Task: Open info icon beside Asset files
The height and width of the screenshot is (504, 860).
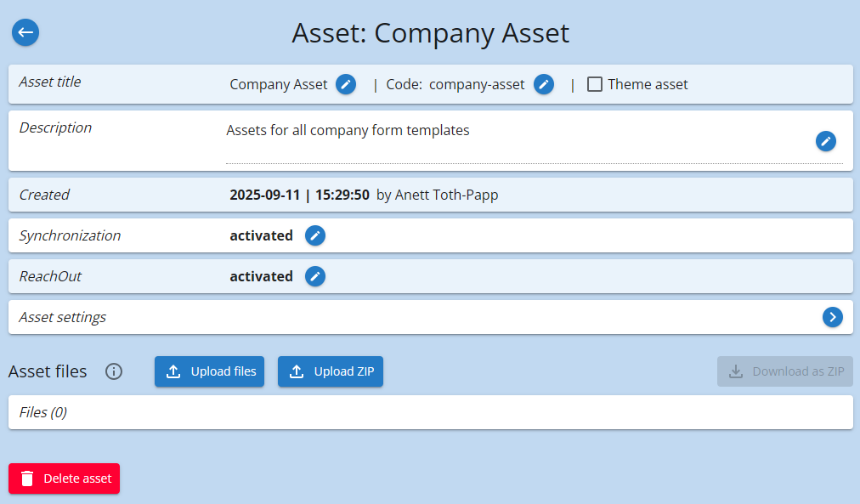Action: tap(114, 371)
